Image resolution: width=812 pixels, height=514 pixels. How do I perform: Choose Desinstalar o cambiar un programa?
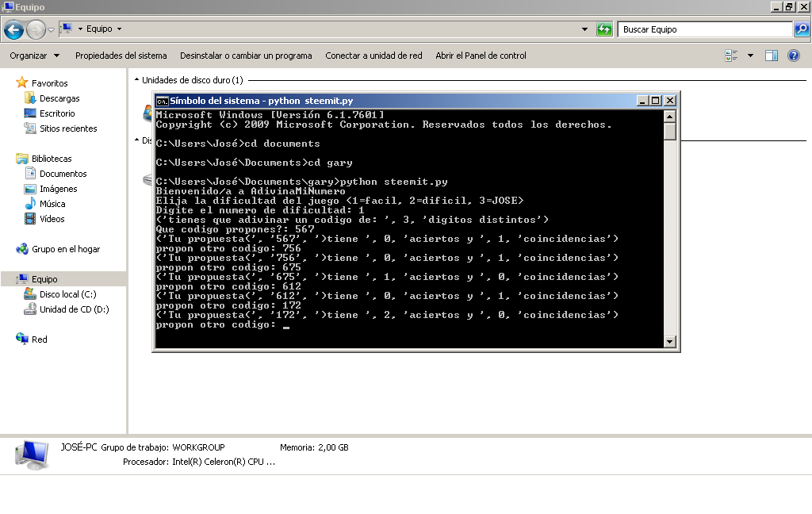[246, 56]
